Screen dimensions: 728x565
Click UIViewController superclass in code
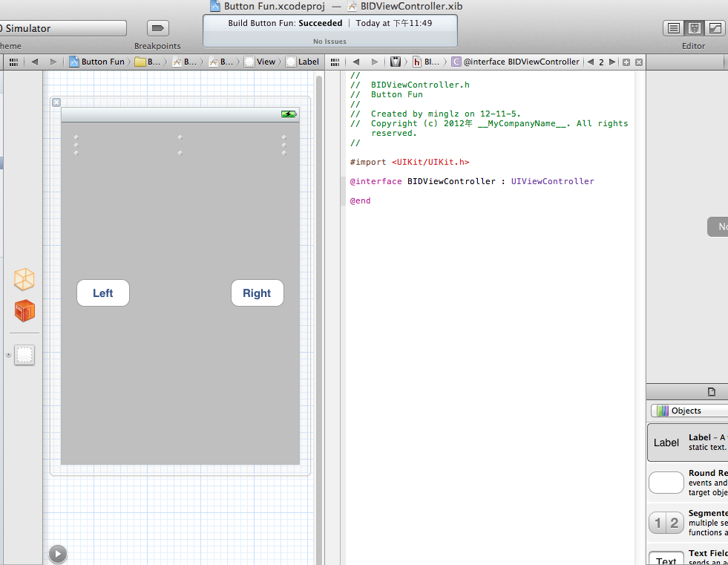553,181
